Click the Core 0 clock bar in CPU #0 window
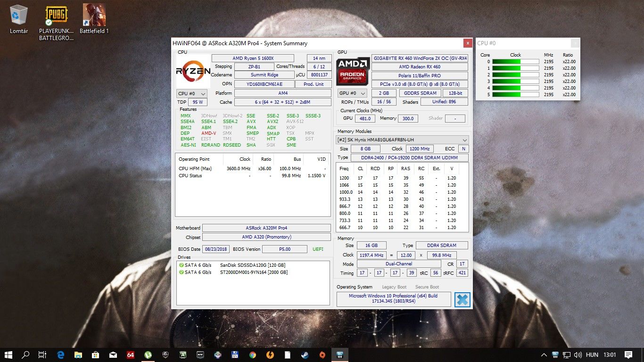644x362 pixels. (516, 62)
